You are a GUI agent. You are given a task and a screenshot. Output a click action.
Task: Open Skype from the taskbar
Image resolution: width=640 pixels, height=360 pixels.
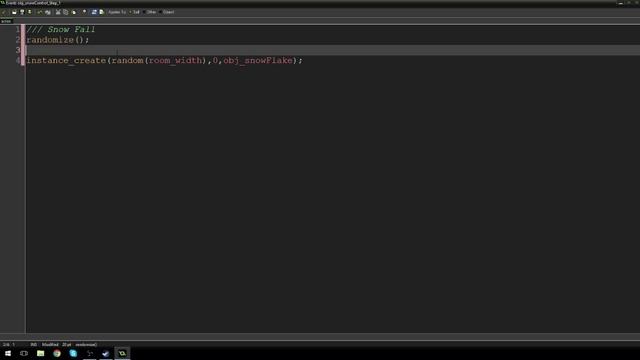click(x=73, y=353)
